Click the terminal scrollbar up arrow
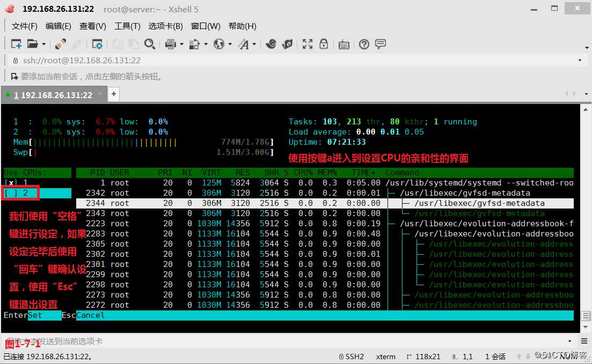The image size is (592, 364). [586, 109]
